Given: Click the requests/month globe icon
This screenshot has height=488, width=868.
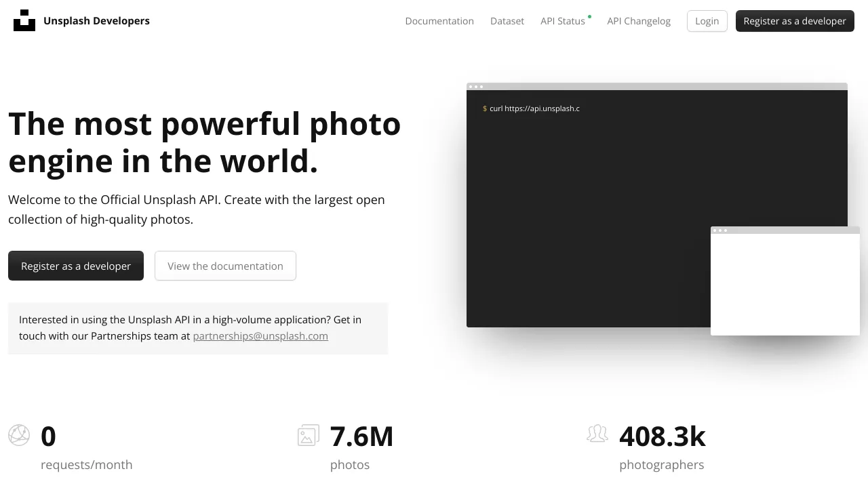Looking at the screenshot, I should coord(19,435).
